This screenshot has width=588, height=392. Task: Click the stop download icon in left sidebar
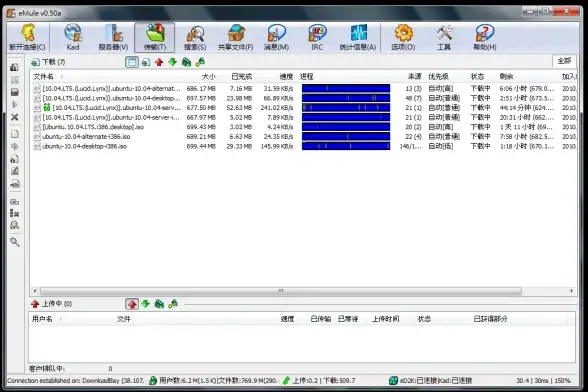15,92
